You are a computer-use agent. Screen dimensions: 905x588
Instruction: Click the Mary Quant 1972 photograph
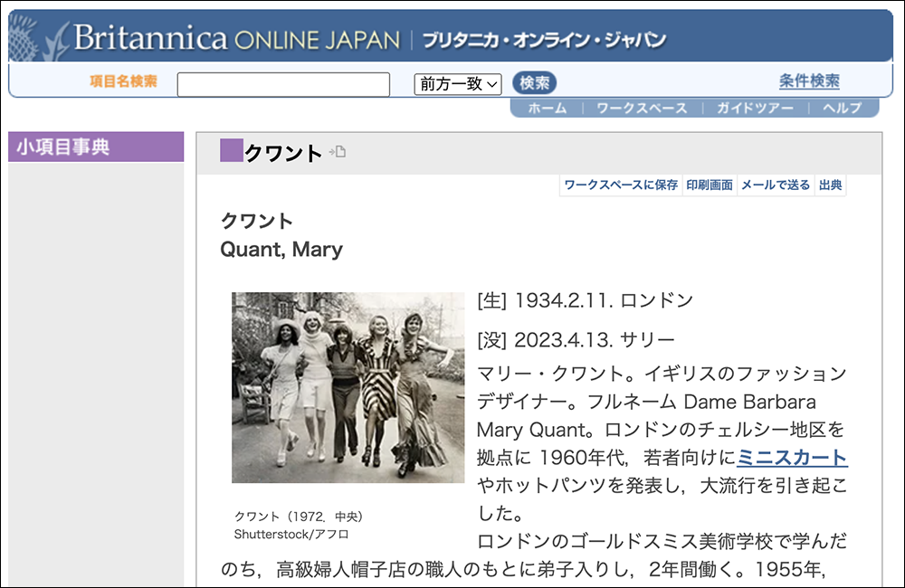(348, 387)
